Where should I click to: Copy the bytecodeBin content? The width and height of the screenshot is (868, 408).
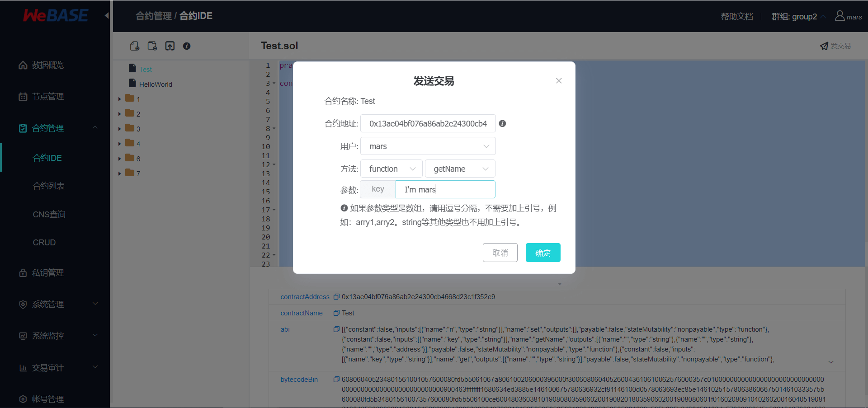[x=336, y=380]
